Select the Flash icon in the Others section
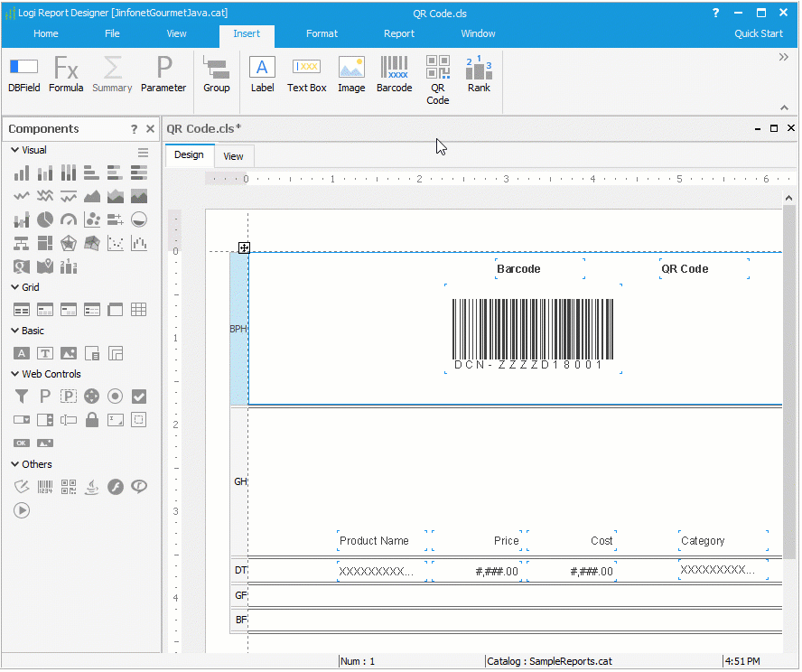 tap(116, 486)
